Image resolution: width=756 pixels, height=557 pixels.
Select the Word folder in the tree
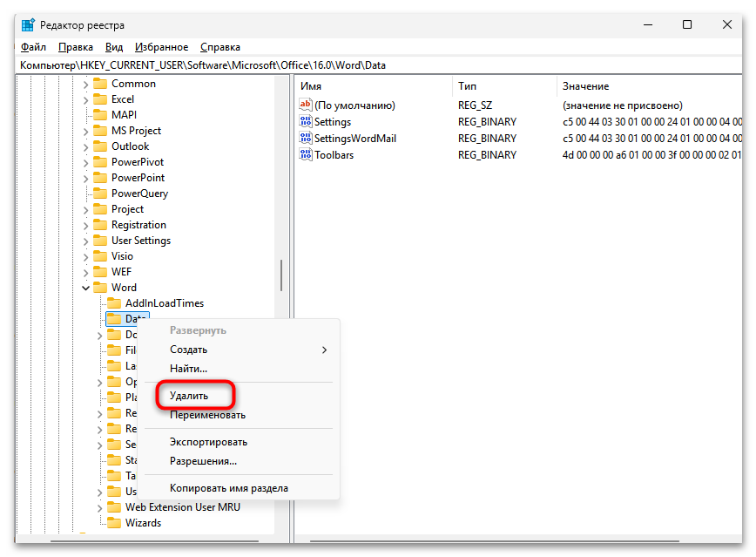coord(120,287)
